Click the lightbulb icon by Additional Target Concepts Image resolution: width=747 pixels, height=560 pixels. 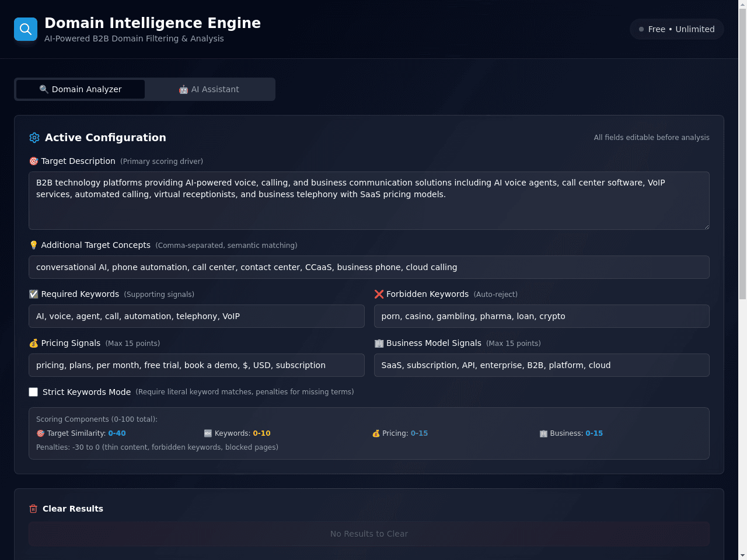33,245
